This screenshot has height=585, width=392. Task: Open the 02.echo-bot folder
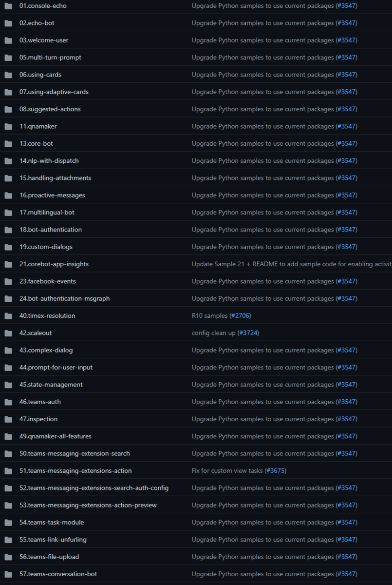click(37, 23)
